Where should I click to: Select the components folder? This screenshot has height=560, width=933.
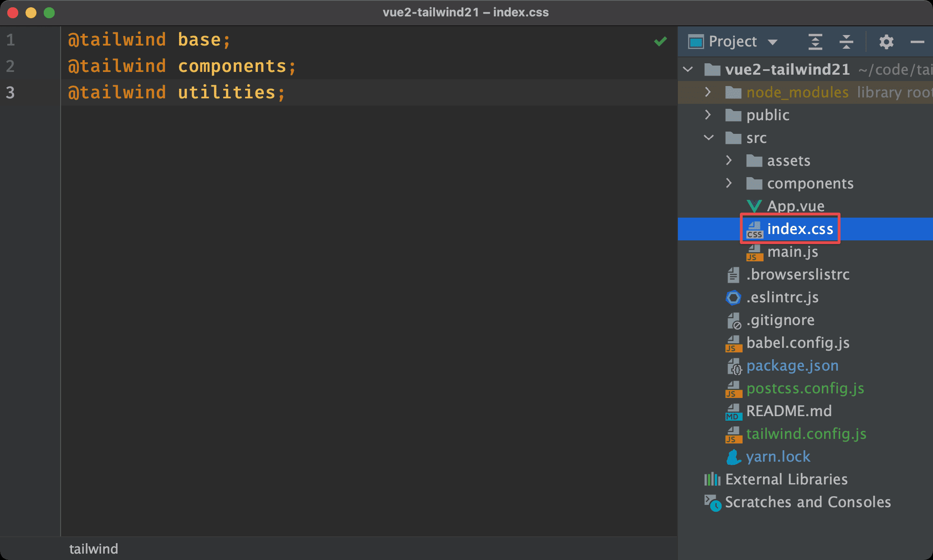point(810,183)
